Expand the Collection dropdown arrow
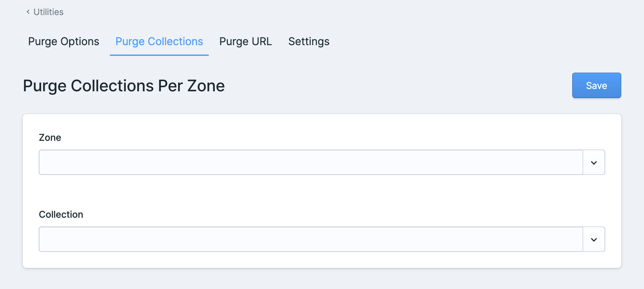This screenshot has height=289, width=644. click(x=594, y=239)
